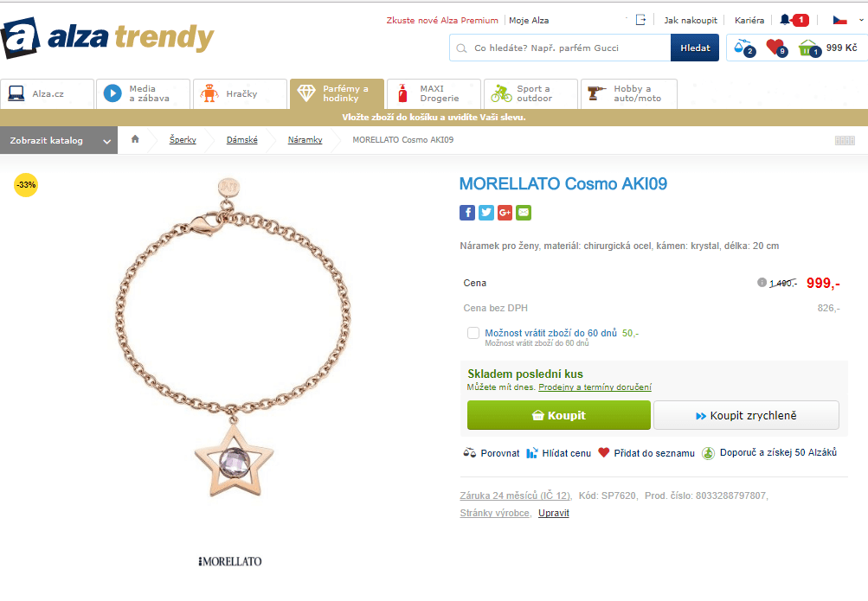Image resolution: width=868 pixels, height=601 pixels.
Task: Go to home breadcrumb icon
Action: (135, 139)
